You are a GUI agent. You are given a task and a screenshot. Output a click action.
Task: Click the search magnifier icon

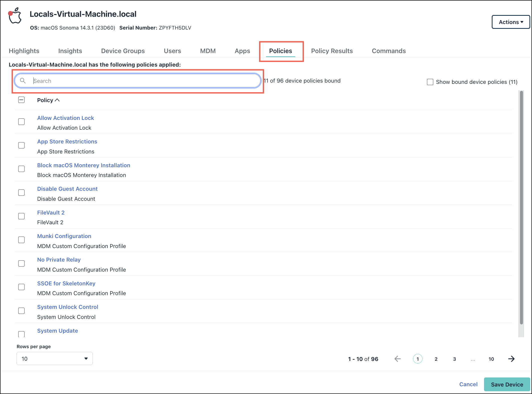point(23,81)
